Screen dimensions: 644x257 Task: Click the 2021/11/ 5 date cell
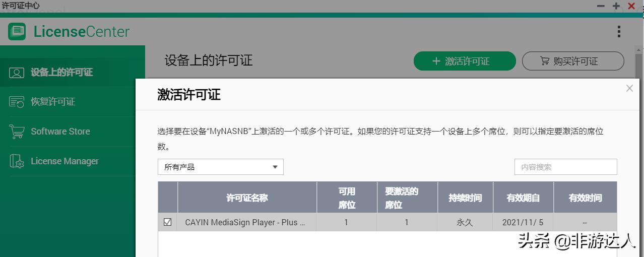[523, 222]
